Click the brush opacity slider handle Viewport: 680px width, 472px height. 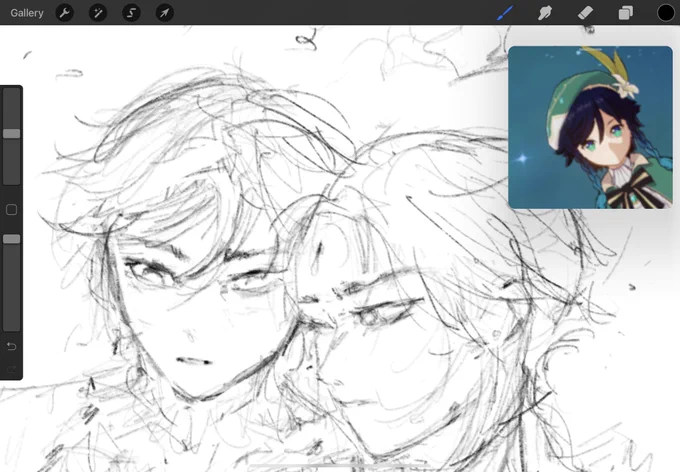pyautogui.click(x=12, y=239)
